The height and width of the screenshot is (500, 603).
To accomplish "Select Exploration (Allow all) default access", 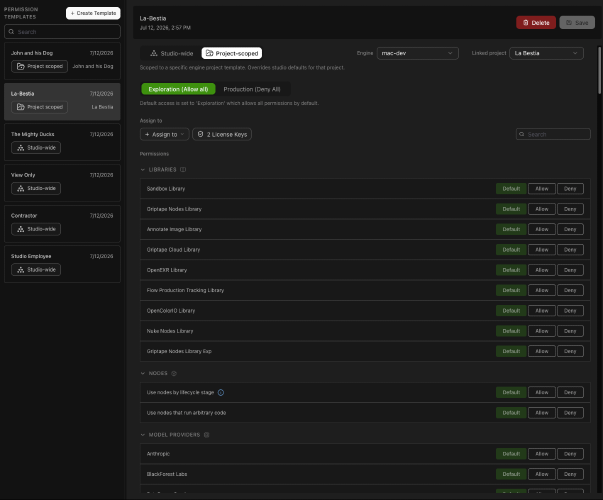I will tap(178, 89).
